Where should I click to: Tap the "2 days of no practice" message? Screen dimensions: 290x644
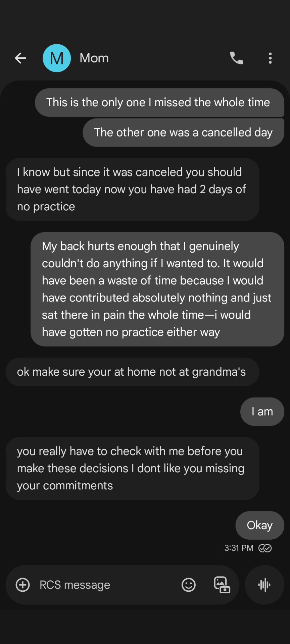pos(132,190)
